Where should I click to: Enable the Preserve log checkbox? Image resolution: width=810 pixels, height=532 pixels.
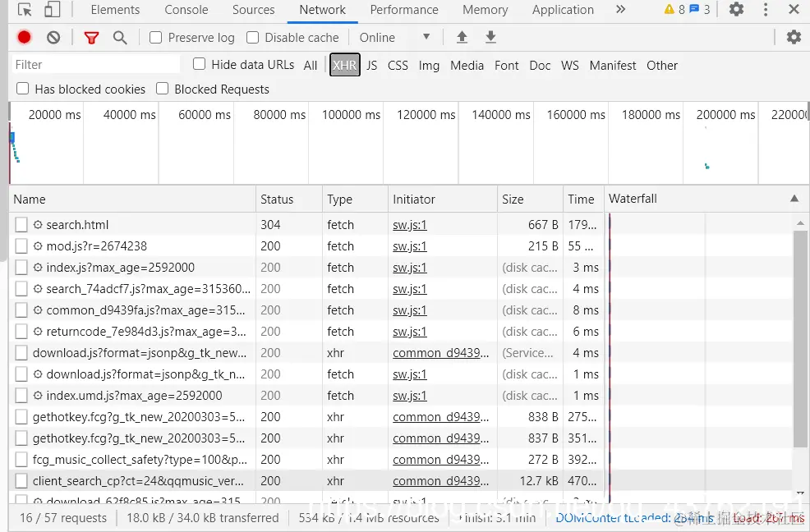coord(155,38)
